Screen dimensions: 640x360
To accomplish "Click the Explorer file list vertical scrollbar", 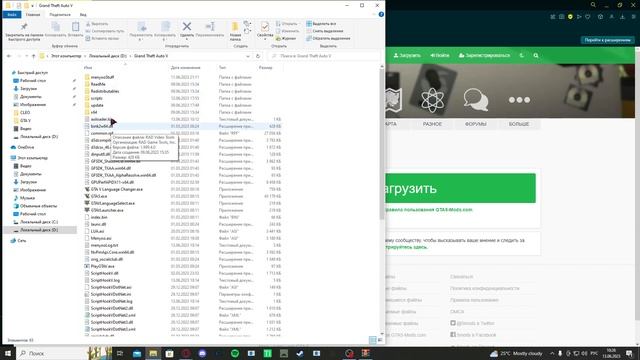I will (382, 143).
